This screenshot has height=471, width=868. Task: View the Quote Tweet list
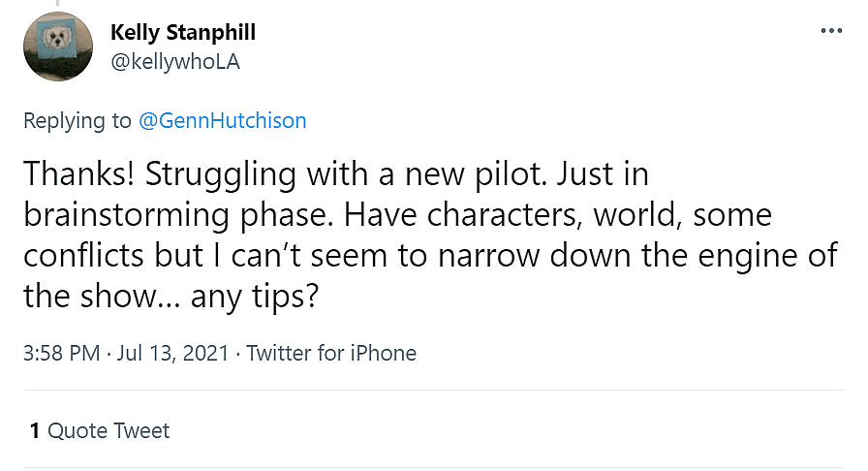pyautogui.click(x=108, y=430)
